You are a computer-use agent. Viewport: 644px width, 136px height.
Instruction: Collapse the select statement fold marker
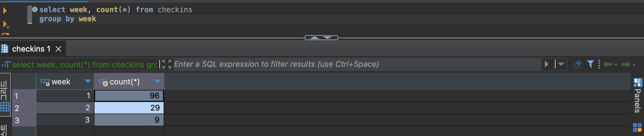click(x=35, y=9)
